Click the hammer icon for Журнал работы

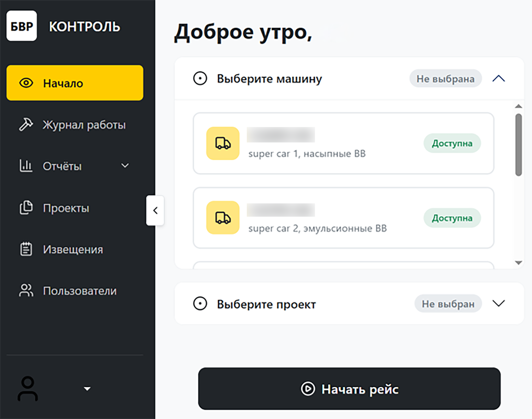[26, 124]
